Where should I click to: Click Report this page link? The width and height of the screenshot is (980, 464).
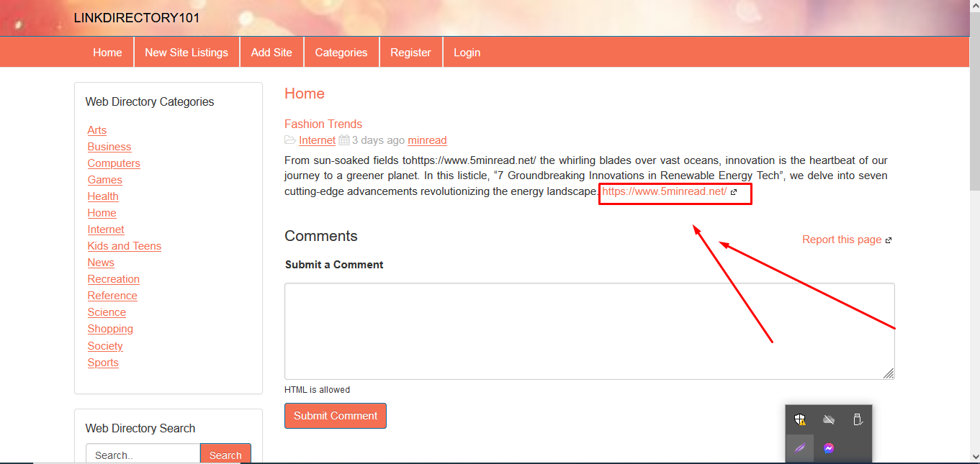(842, 240)
